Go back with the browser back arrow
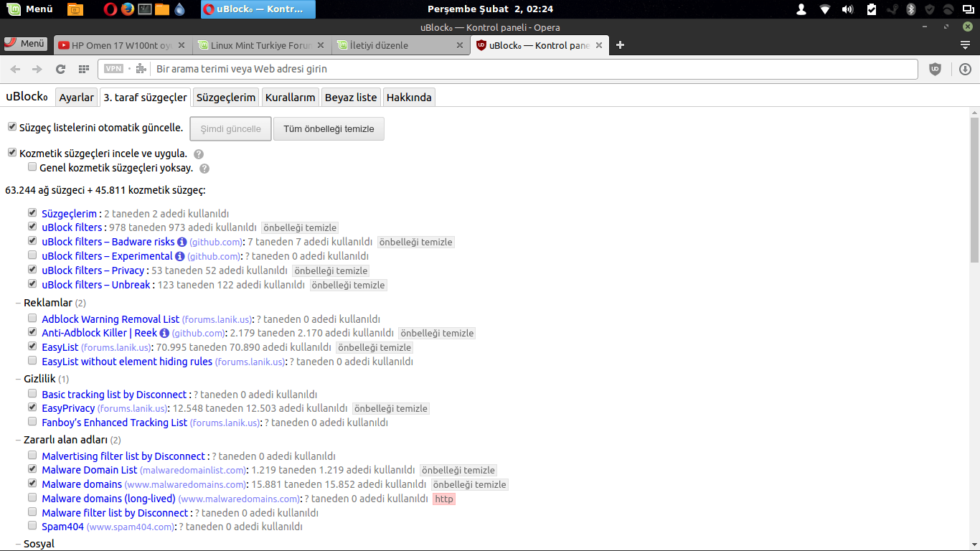The height and width of the screenshot is (551, 980). (x=16, y=70)
